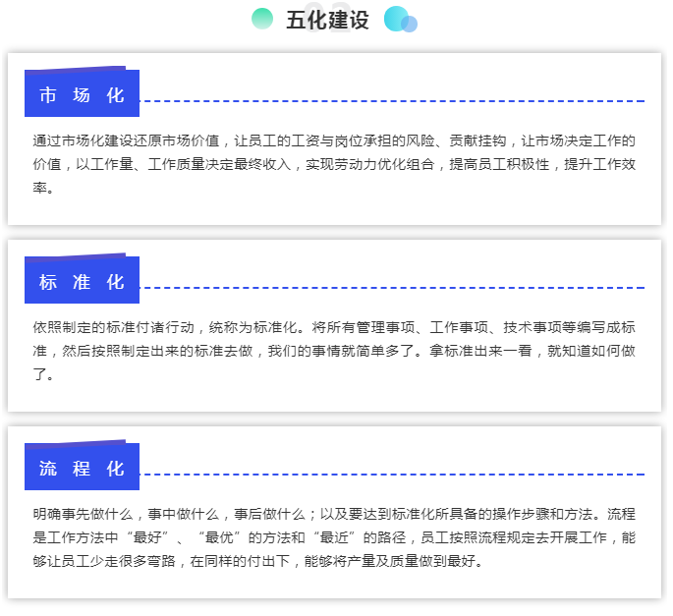Click paragraph starting 通过市场化建设还原市场价值
The image size is (673, 616).
(334, 164)
